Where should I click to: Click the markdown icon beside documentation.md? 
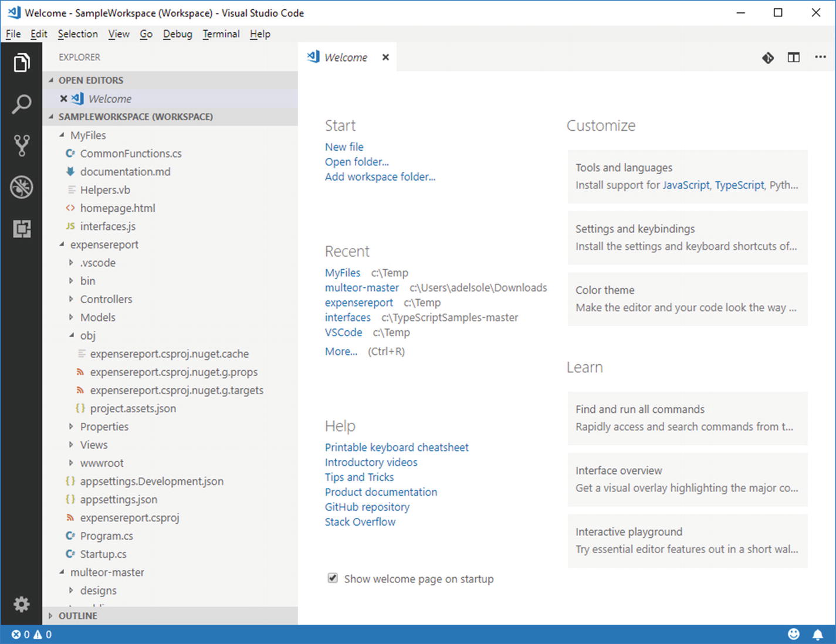70,171
